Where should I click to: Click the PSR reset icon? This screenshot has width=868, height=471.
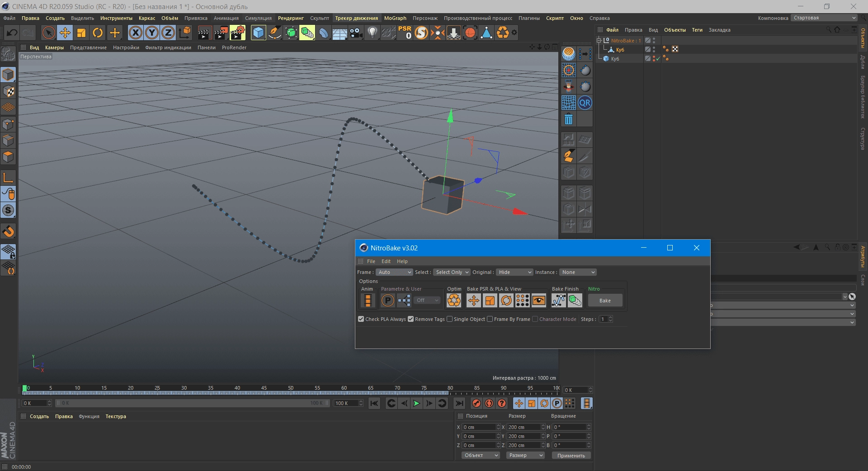pyautogui.click(x=405, y=33)
